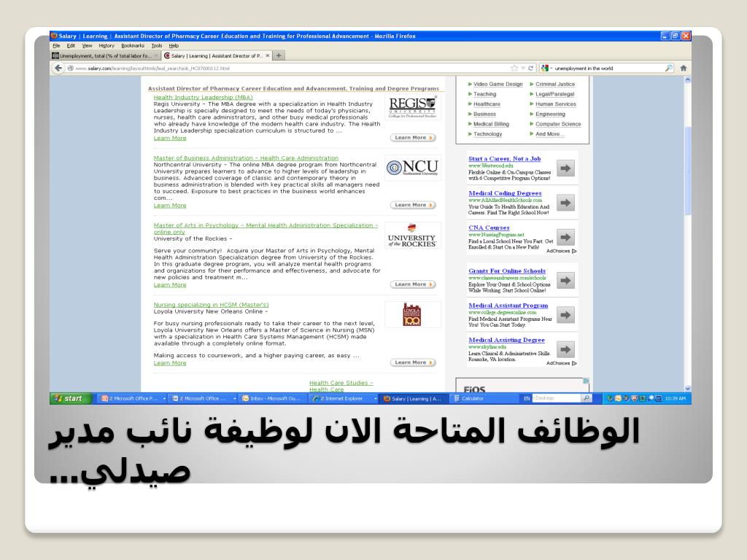Click Learn More text link under Northcentral description
Image resolution: width=747 pixels, height=560 pixels.
169,206
